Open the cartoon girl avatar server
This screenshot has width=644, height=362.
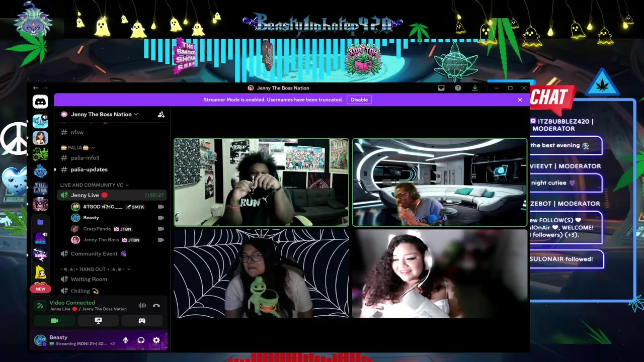click(40, 137)
